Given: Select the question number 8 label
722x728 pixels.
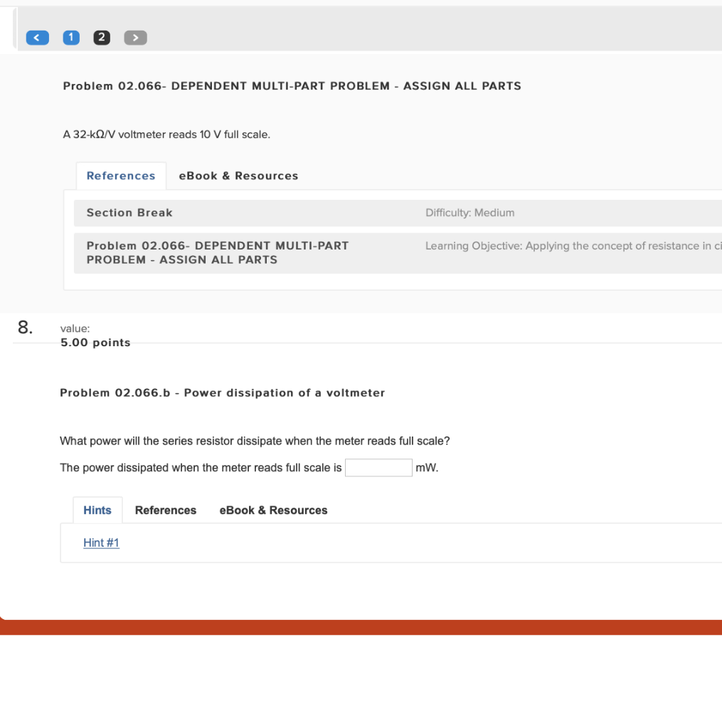Looking at the screenshot, I should point(23,328).
